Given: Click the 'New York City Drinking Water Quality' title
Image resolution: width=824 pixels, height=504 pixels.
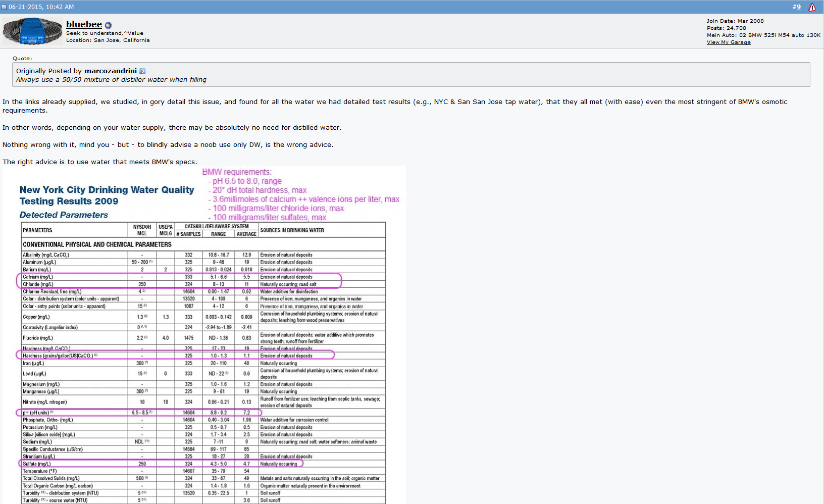Looking at the screenshot, I should click(x=107, y=190).
